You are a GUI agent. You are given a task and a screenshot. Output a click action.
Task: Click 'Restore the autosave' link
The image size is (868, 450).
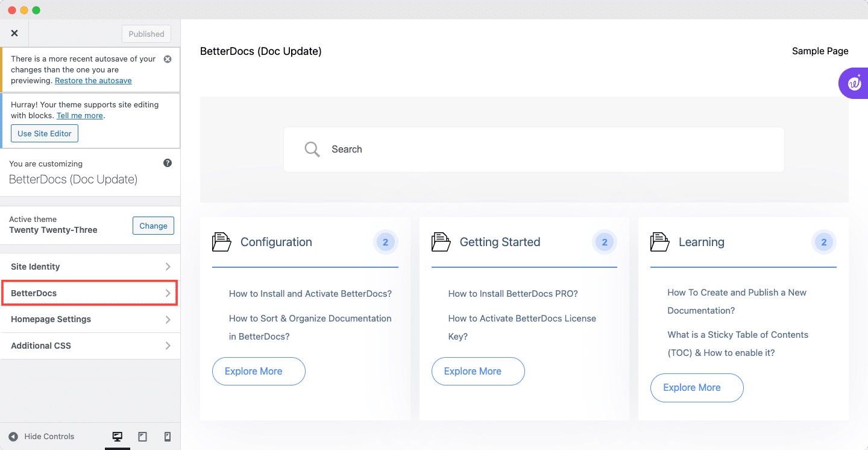pos(93,80)
